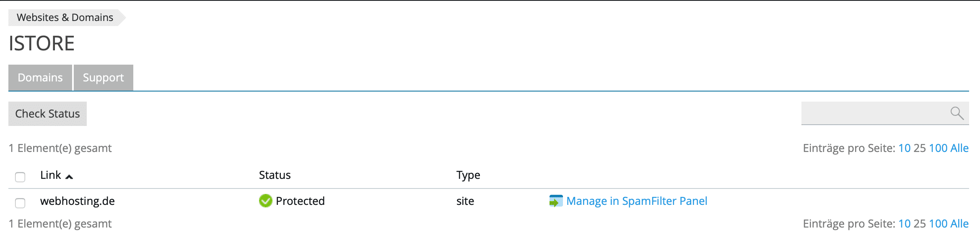Screen dimensions: 980x246
Task: Open Manage in SpamFilter Panel link
Action: pos(636,201)
